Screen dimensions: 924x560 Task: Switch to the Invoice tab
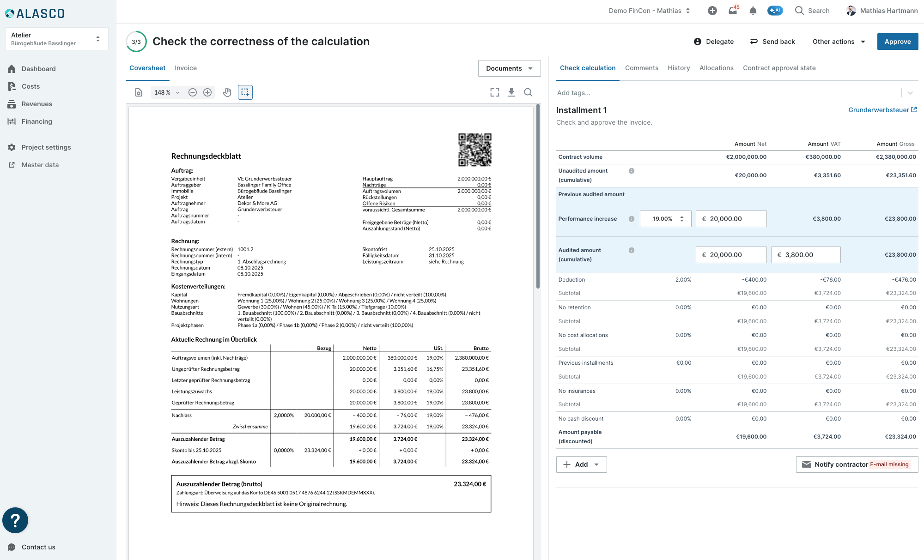pos(186,68)
